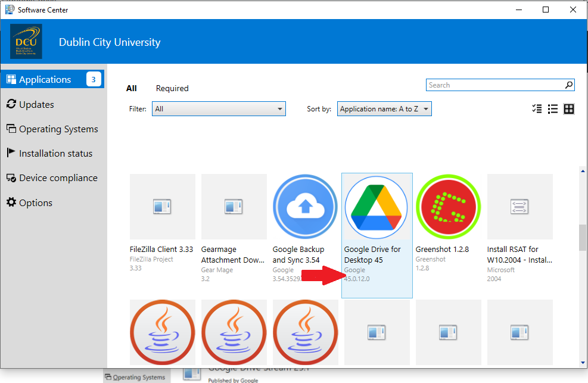Click the scrollbar down arrow

(x=583, y=362)
